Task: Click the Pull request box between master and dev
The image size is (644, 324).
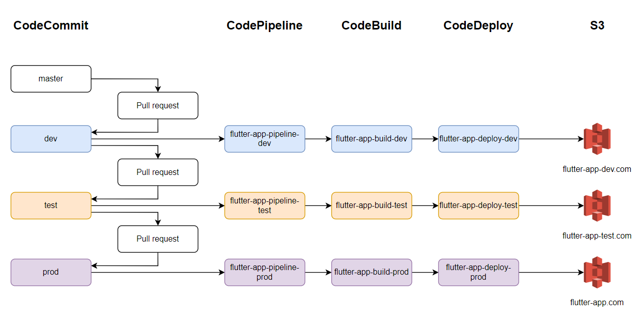Action: coord(158,106)
